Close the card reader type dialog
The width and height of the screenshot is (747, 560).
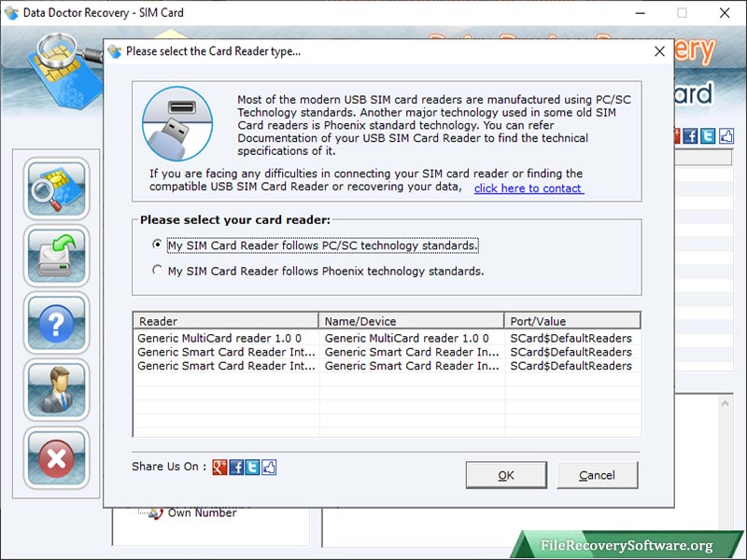659,51
